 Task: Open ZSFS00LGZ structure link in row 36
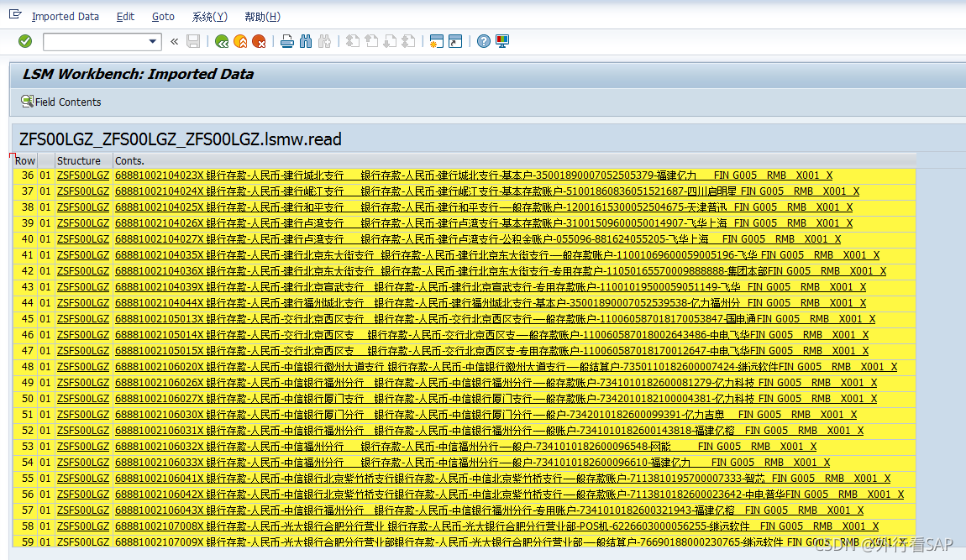click(x=83, y=175)
